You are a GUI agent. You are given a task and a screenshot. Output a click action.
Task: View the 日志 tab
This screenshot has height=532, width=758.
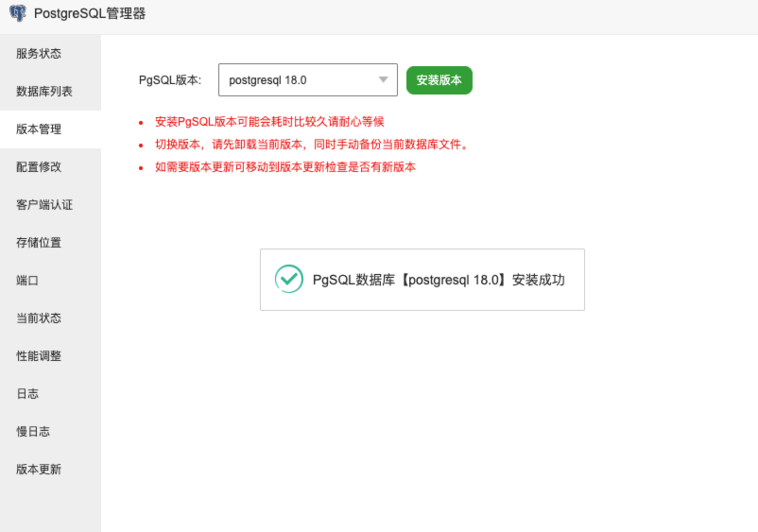pos(50,393)
